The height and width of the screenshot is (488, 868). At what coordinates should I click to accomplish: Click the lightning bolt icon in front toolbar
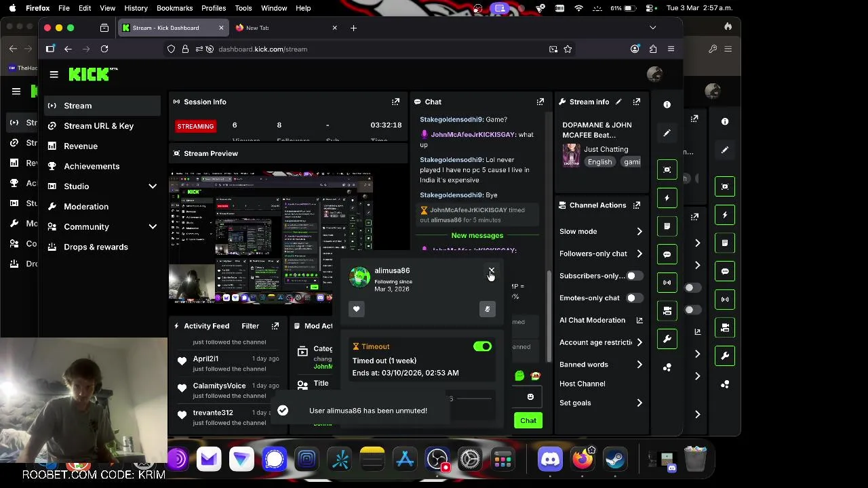click(x=667, y=198)
